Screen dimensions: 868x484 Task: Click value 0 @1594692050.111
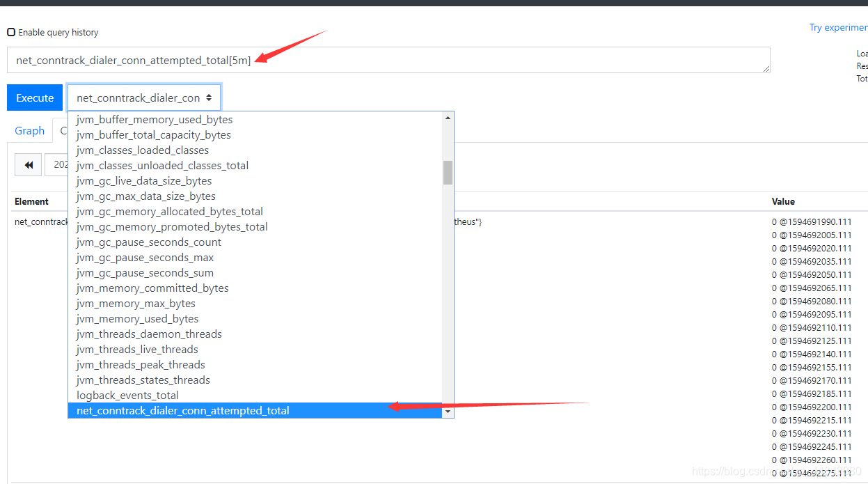812,274
